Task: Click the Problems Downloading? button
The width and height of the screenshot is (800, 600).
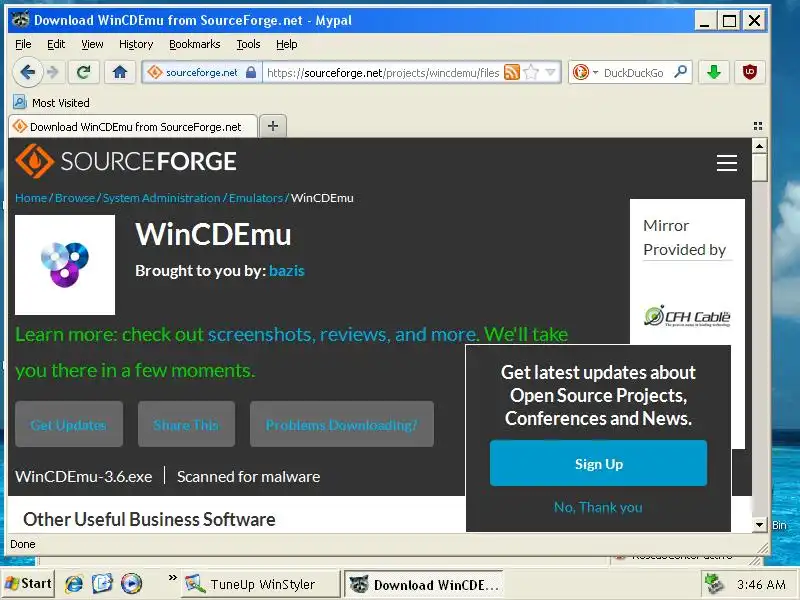Action: (x=342, y=424)
